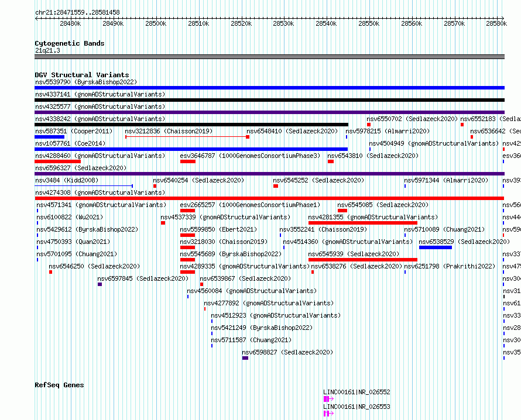Select the DGV Structural Variants track heading
521x420 pixels.
(x=82, y=75)
